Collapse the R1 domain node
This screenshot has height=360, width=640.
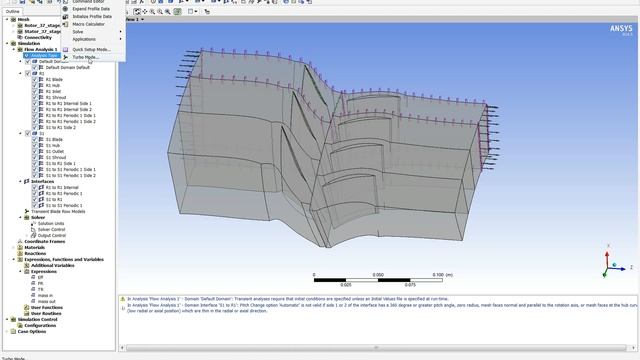click(x=21, y=73)
